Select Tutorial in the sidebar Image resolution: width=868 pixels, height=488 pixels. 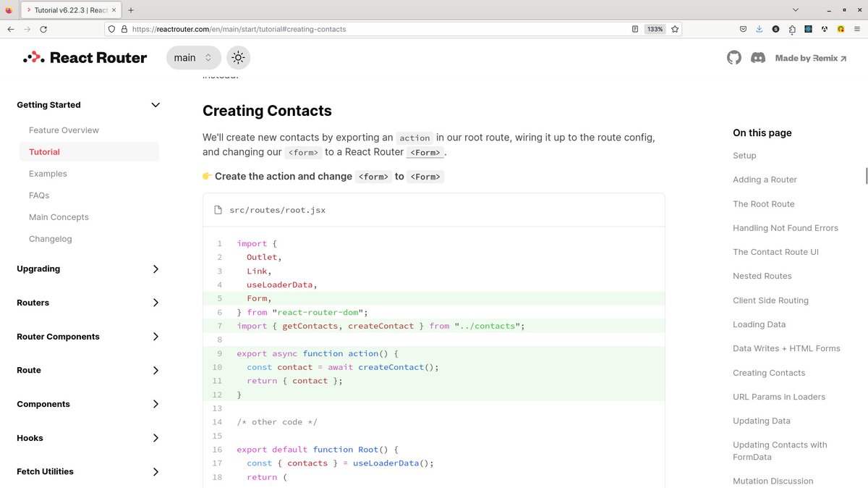click(x=89, y=152)
